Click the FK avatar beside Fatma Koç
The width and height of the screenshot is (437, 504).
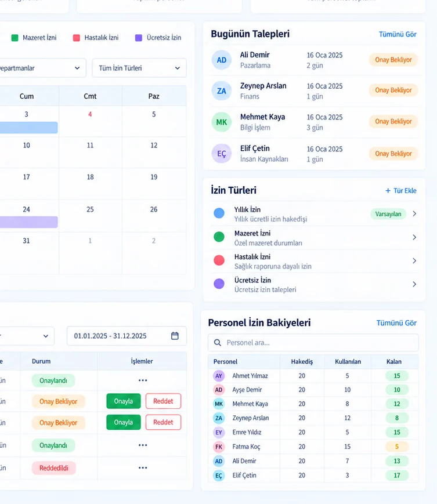click(x=219, y=447)
